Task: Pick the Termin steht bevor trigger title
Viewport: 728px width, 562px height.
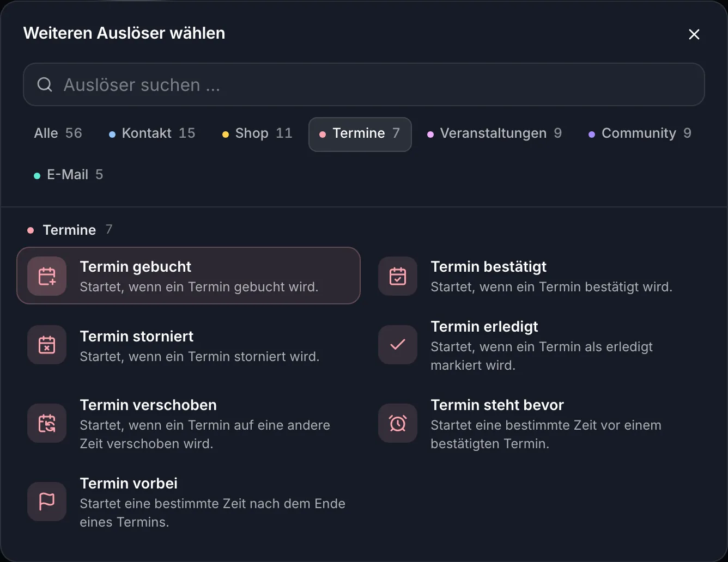Action: (x=497, y=405)
